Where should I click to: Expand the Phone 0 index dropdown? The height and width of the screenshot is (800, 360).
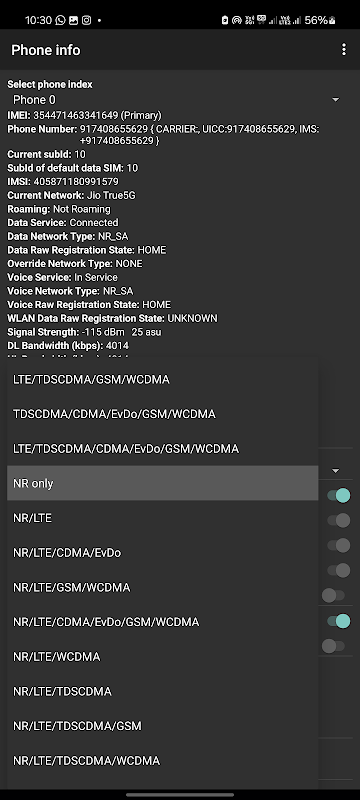coord(336,99)
